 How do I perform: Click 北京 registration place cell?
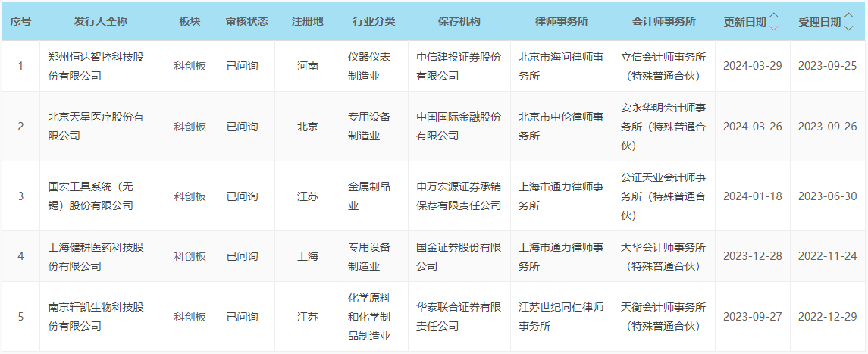(x=308, y=127)
